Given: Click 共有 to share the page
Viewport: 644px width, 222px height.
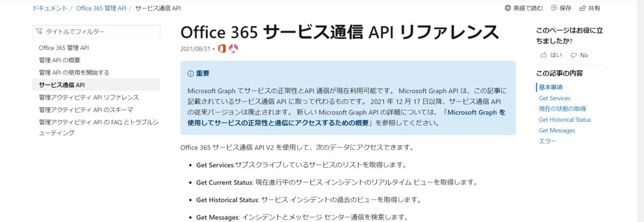Looking at the screenshot, I should coord(594,8).
